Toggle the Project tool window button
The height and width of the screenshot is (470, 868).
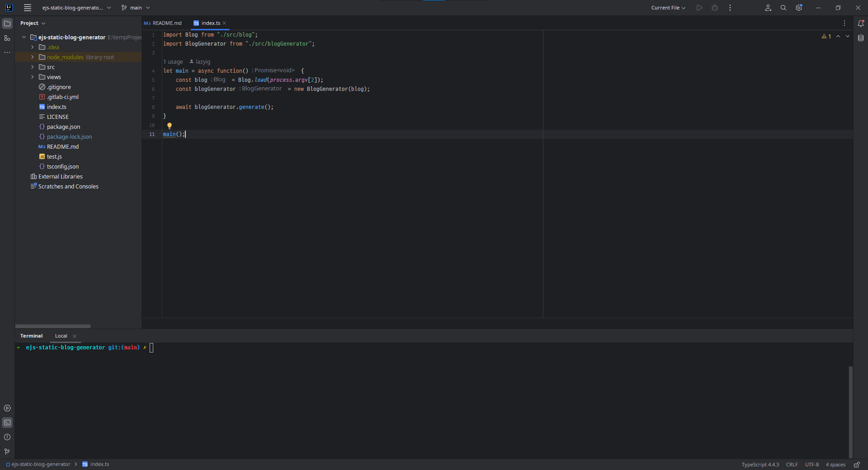7,23
